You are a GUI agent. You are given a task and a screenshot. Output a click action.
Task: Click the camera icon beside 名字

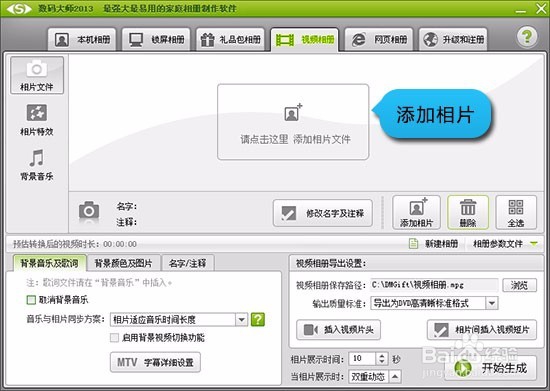click(x=89, y=212)
